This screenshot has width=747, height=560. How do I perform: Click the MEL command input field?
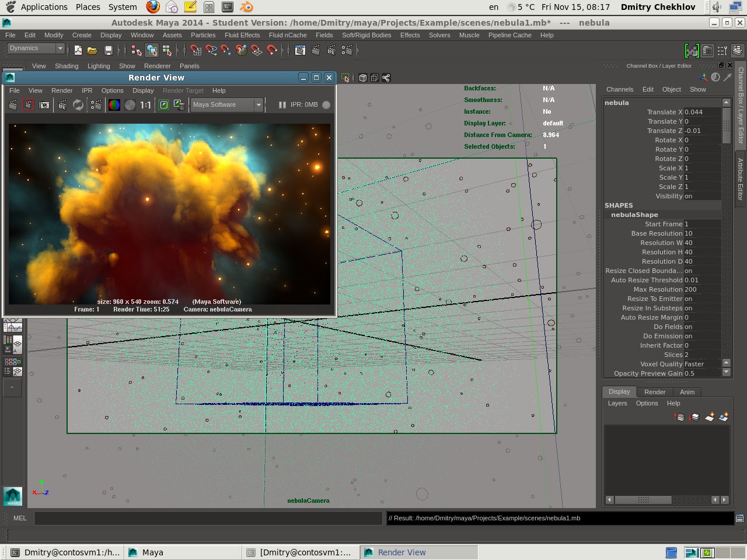208,518
